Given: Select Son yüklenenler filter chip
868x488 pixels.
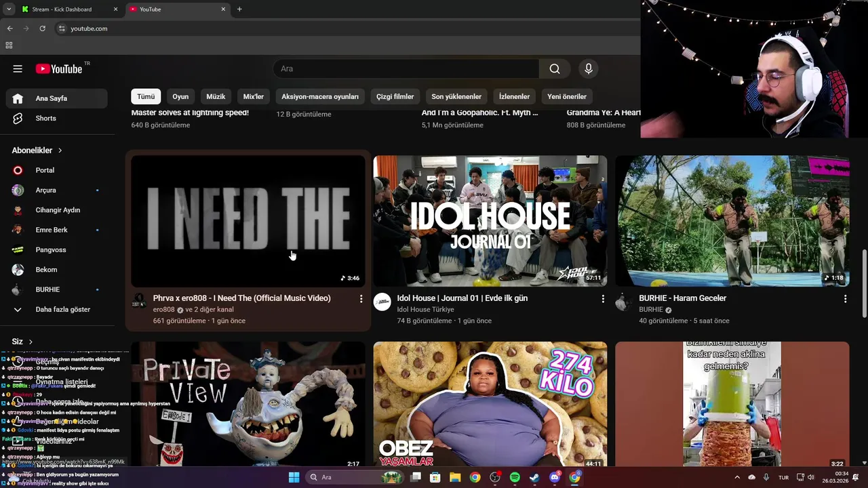Looking at the screenshot, I should point(456,96).
